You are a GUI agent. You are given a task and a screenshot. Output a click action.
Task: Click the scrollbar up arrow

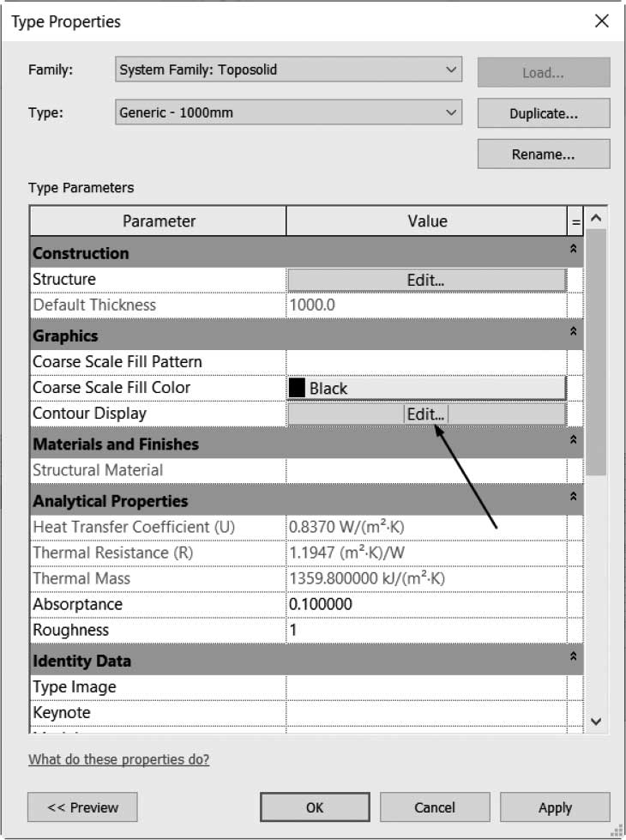(x=596, y=218)
